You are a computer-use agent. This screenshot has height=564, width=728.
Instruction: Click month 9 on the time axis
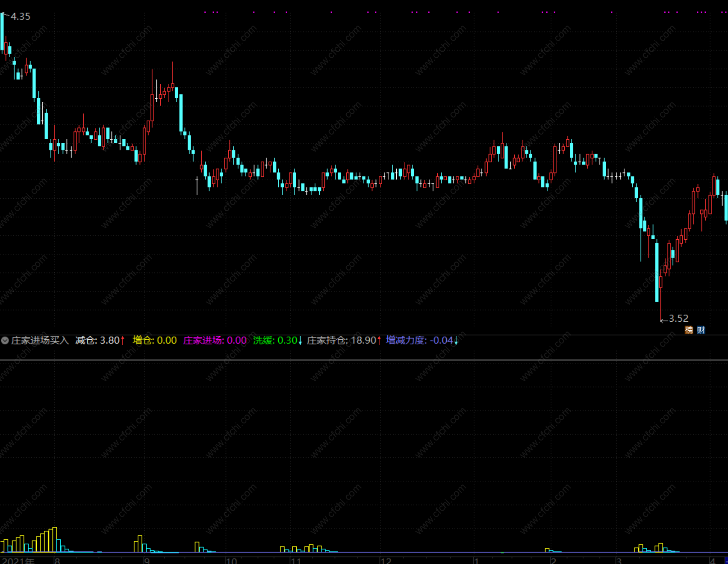point(147,561)
